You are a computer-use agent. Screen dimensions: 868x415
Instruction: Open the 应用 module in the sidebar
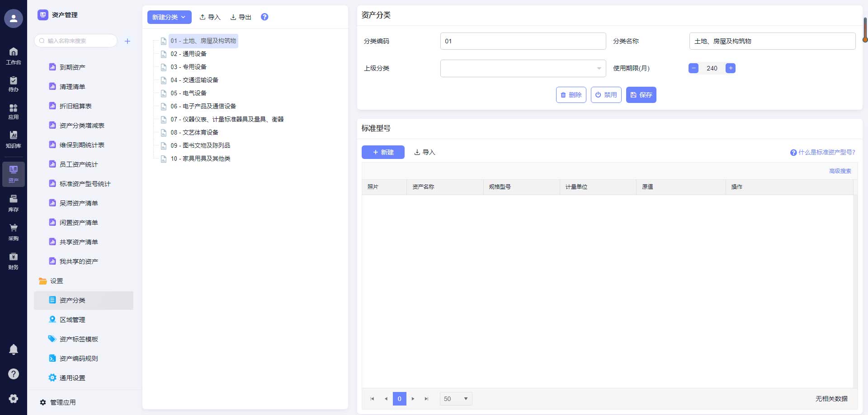(x=14, y=111)
